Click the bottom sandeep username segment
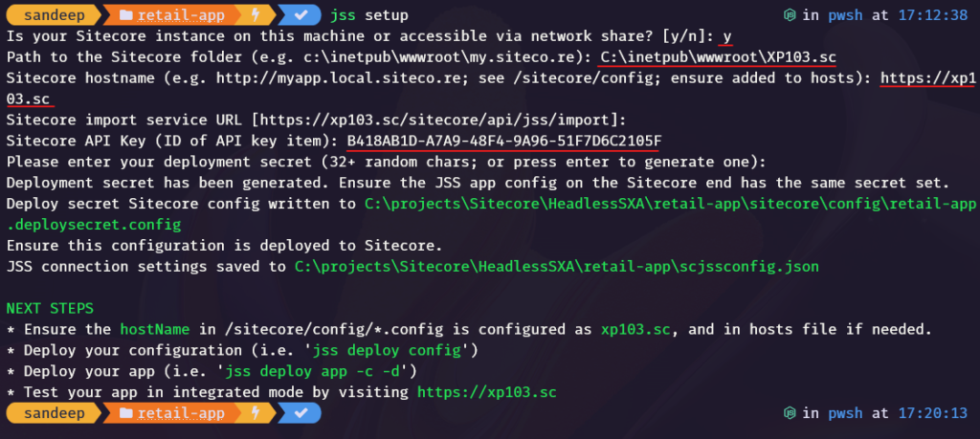Viewport: 980px width, 439px height. pos(54,413)
